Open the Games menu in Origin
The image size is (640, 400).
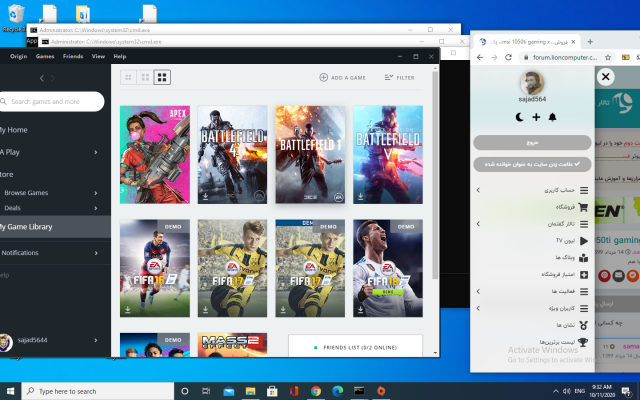tap(45, 57)
